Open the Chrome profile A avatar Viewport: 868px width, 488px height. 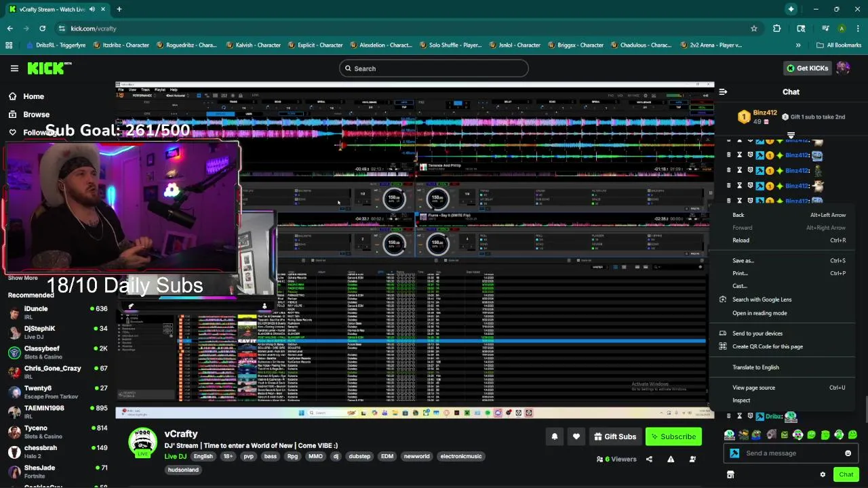(x=842, y=28)
